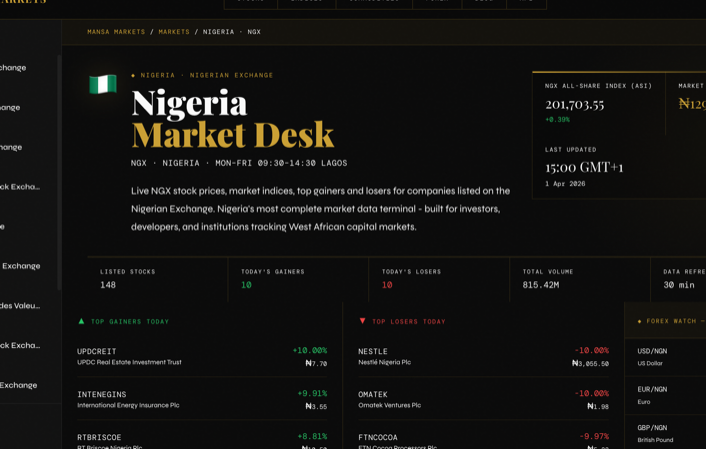Open the OMATEK loser row

point(484,399)
